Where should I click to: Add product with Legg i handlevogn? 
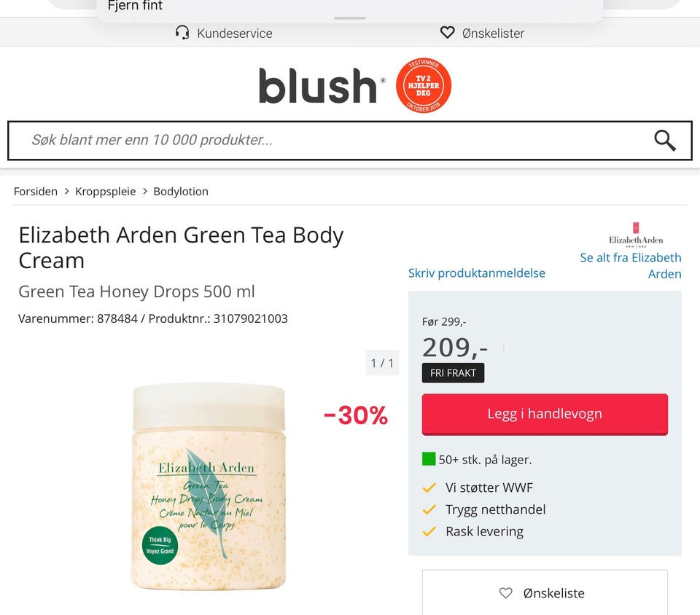point(545,414)
